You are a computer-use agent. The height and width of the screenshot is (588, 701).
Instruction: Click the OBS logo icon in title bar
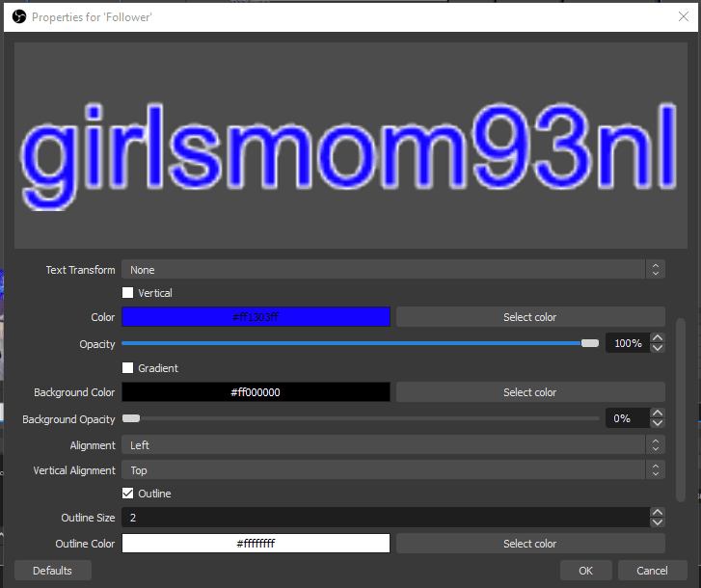pos(18,17)
